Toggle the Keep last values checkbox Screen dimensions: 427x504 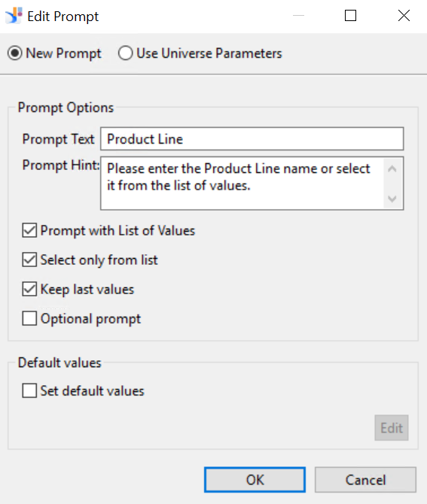29,289
